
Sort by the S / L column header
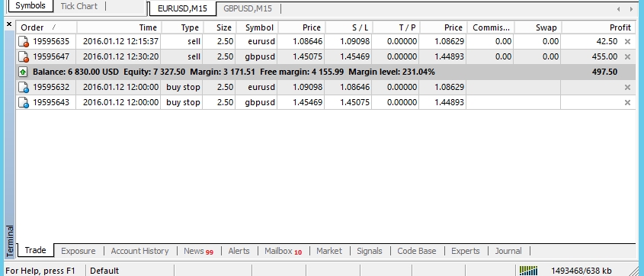click(349, 27)
